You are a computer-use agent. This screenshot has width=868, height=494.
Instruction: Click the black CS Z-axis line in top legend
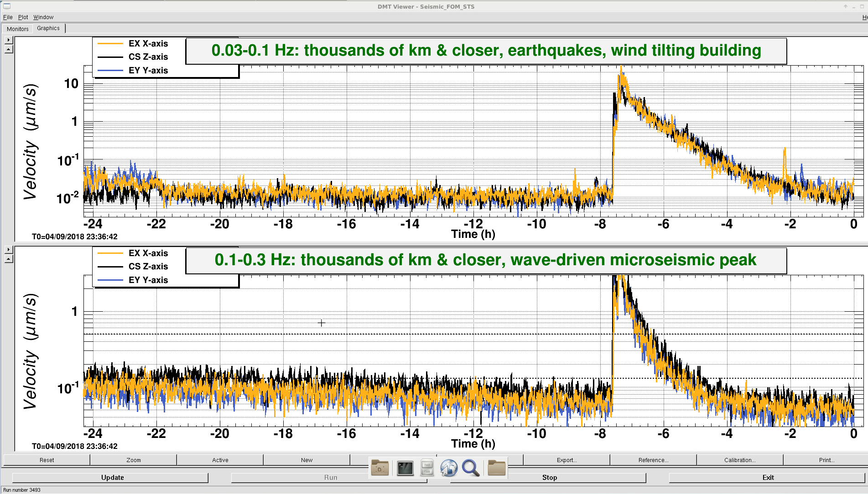click(x=110, y=57)
